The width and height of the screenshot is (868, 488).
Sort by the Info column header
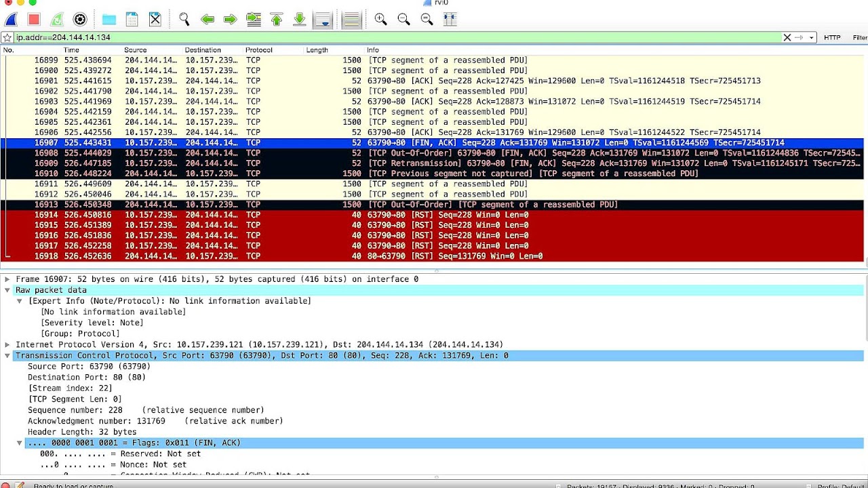373,49
